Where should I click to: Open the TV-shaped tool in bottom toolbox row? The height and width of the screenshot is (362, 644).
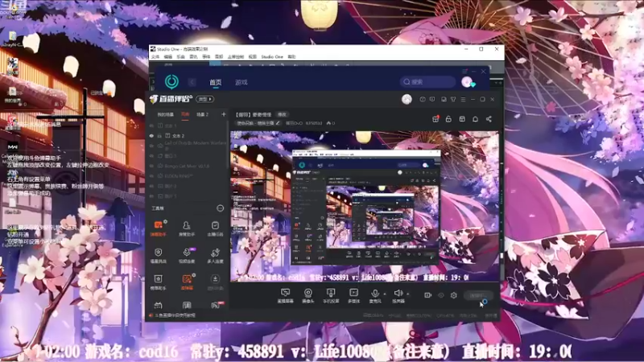click(x=158, y=305)
